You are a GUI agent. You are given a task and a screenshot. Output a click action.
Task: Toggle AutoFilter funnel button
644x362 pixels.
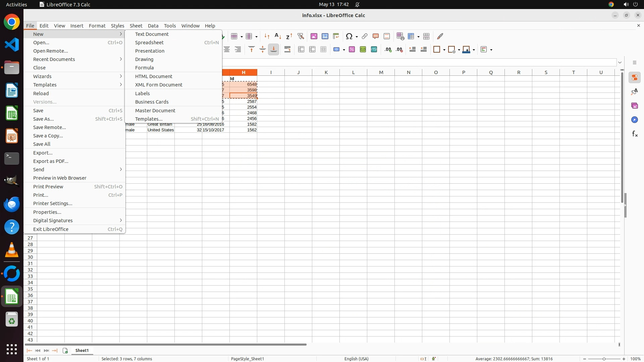pyautogui.click(x=301, y=36)
